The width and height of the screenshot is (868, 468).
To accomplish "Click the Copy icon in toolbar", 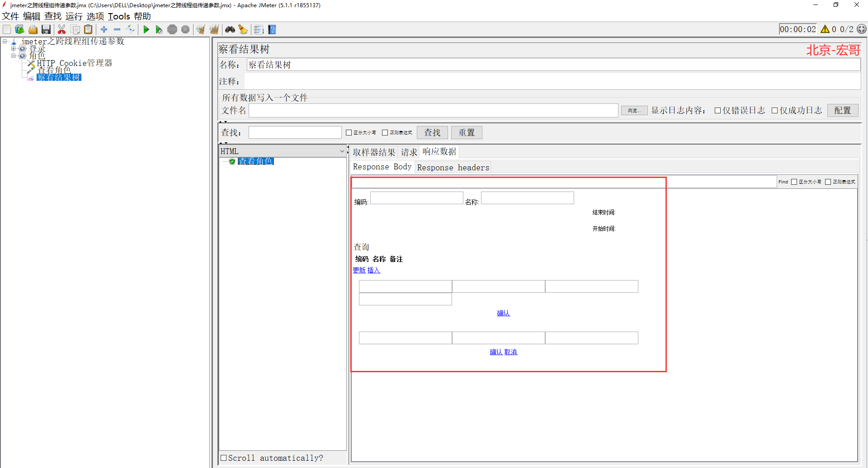I will pyautogui.click(x=75, y=30).
